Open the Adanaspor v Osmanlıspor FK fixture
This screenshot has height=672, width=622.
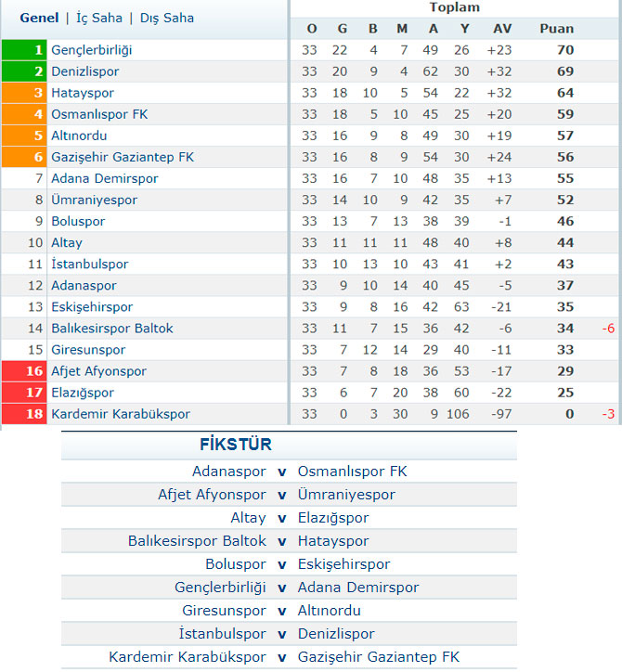click(x=289, y=472)
